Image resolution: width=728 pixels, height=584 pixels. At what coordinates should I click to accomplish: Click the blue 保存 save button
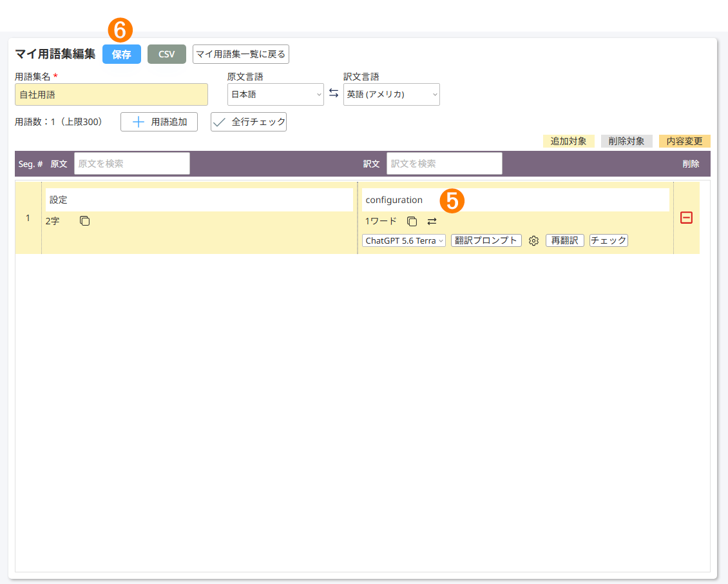click(x=122, y=54)
